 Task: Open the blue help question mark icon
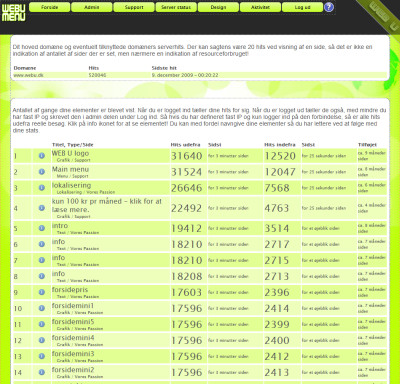pos(329,7)
